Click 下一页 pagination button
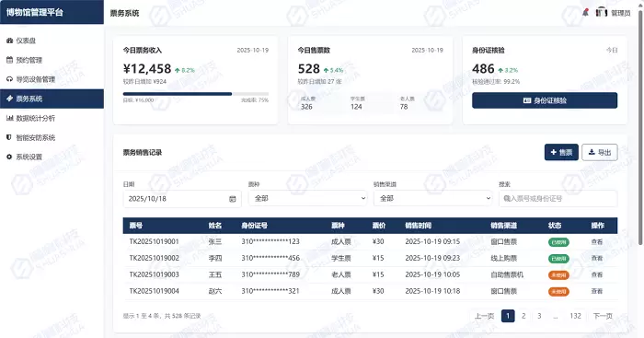 click(603, 316)
